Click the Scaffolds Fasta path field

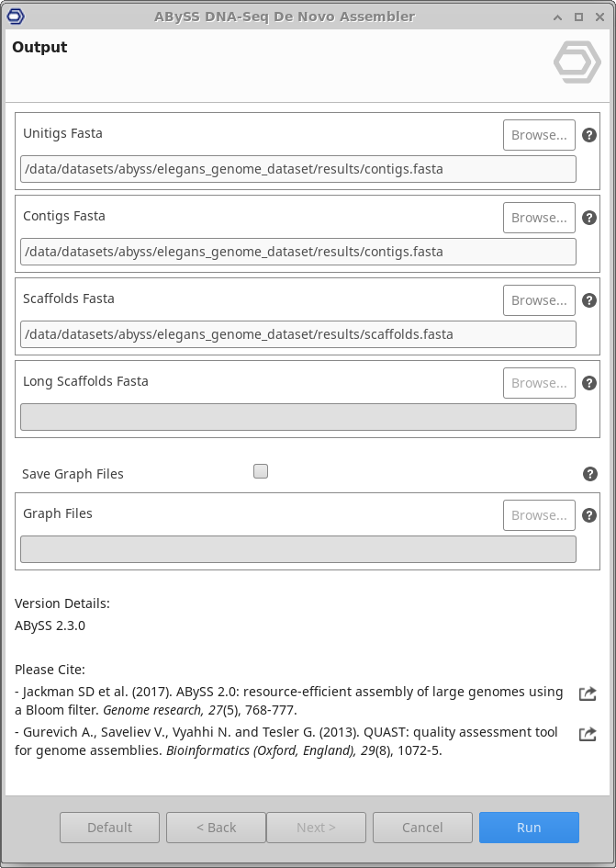(x=297, y=334)
